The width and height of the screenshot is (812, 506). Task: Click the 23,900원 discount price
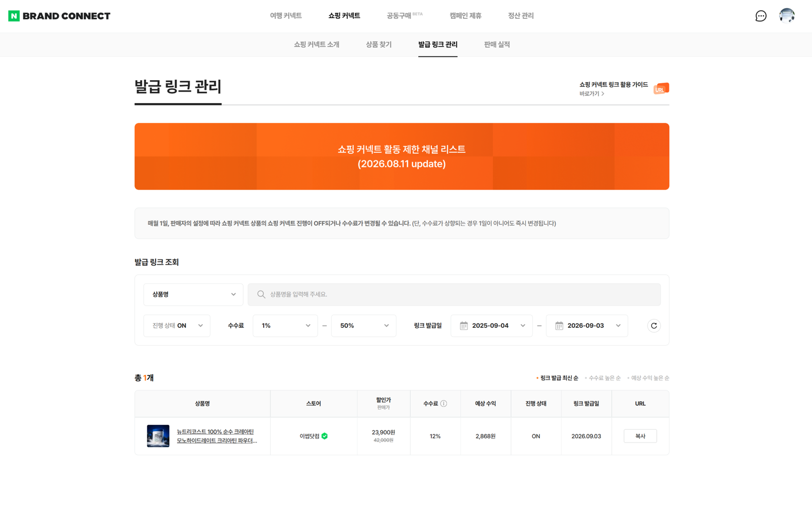coord(383,432)
